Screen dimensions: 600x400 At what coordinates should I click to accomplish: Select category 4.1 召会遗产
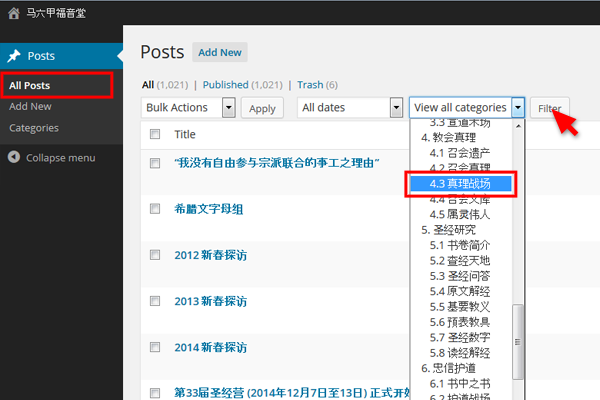click(460, 153)
